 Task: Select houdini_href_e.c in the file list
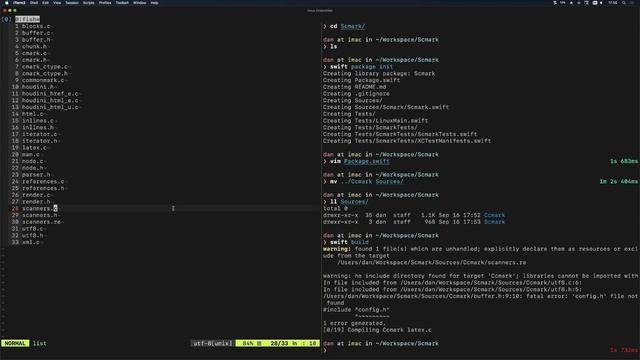click(50, 93)
